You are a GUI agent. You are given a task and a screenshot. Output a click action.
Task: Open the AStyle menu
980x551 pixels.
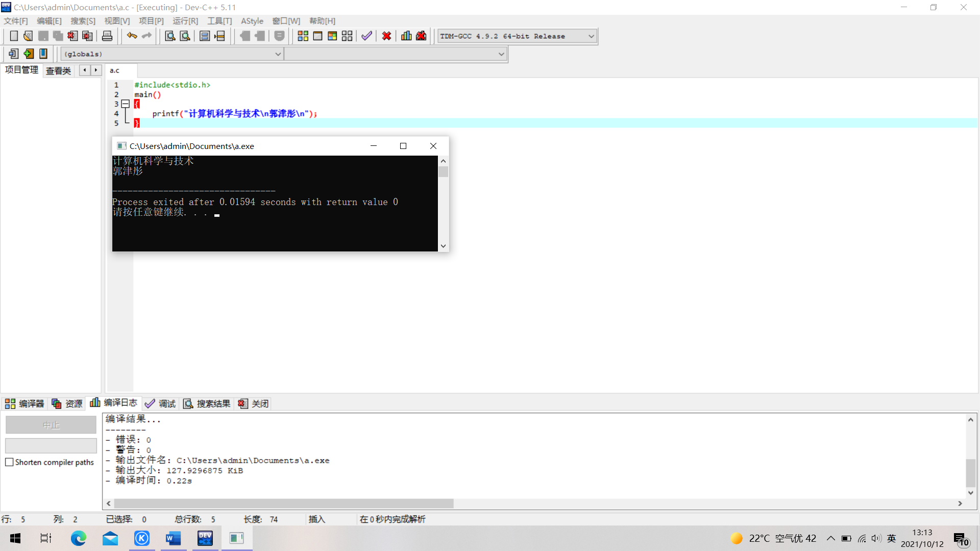(x=252, y=21)
